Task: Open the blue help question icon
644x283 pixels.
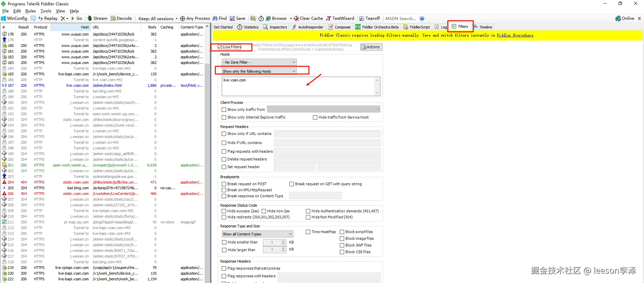Action: pyautogui.click(x=422, y=18)
